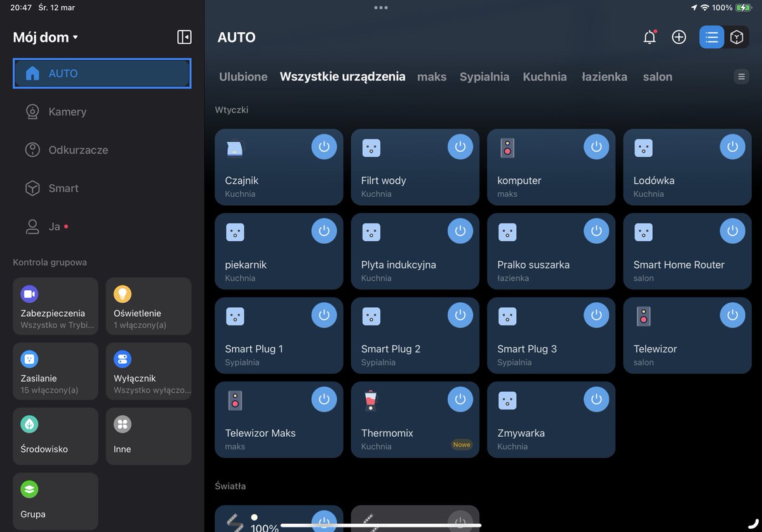This screenshot has width=762, height=532.
Task: Click the Światła section heading
Action: click(x=231, y=486)
